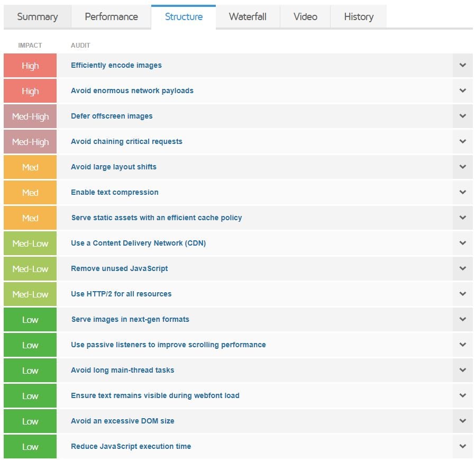Click High badge for Avoid enormous network payloads
The width and height of the screenshot is (476, 460).
point(30,91)
